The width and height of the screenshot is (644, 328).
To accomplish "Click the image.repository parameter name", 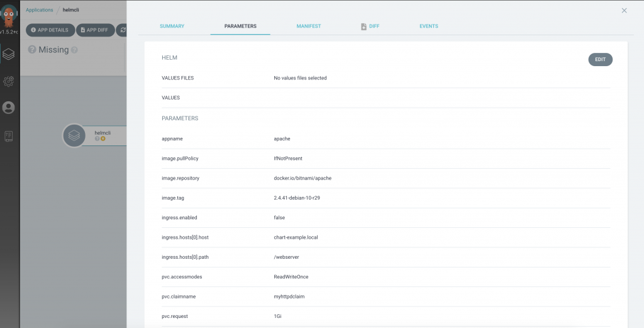I will [x=180, y=178].
